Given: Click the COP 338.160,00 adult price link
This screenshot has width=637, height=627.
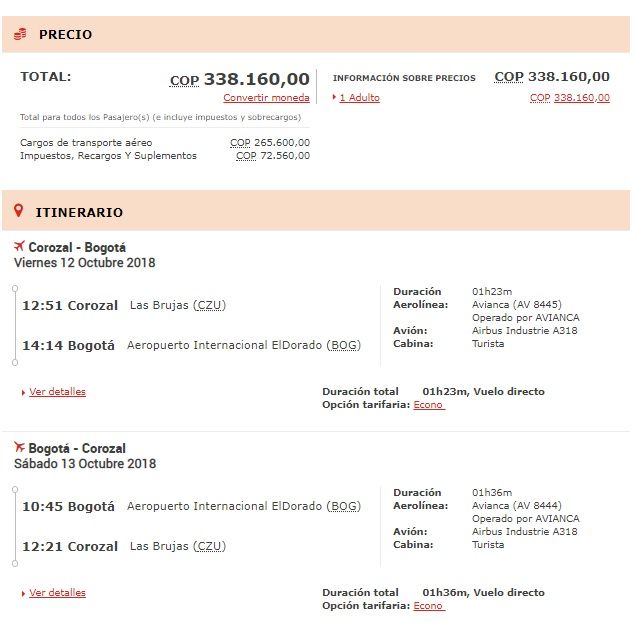Looking at the screenshot, I should (x=569, y=98).
